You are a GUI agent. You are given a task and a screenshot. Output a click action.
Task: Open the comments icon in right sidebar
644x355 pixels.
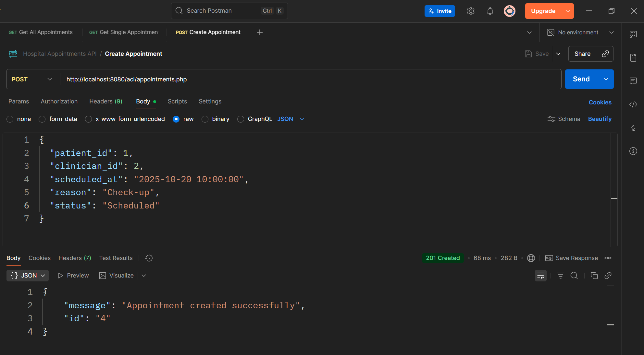click(x=633, y=81)
